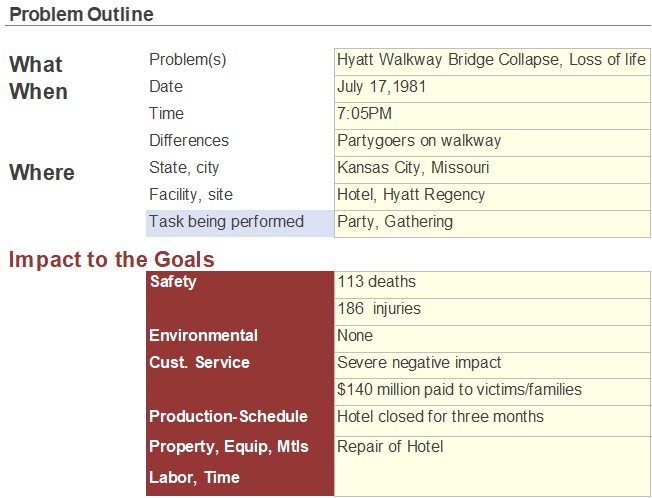Select the 113 deaths cell
Image resolution: width=652 pixels, height=498 pixels.
point(492,285)
